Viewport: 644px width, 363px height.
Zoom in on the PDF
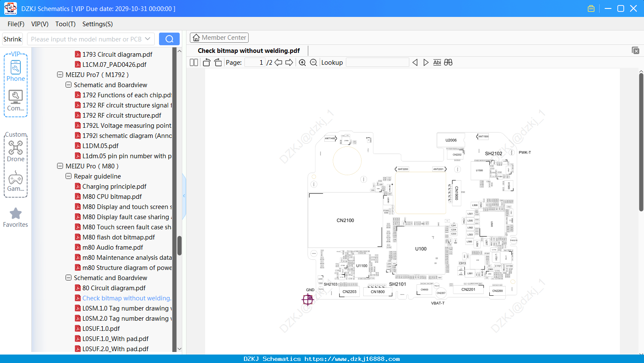click(x=302, y=63)
